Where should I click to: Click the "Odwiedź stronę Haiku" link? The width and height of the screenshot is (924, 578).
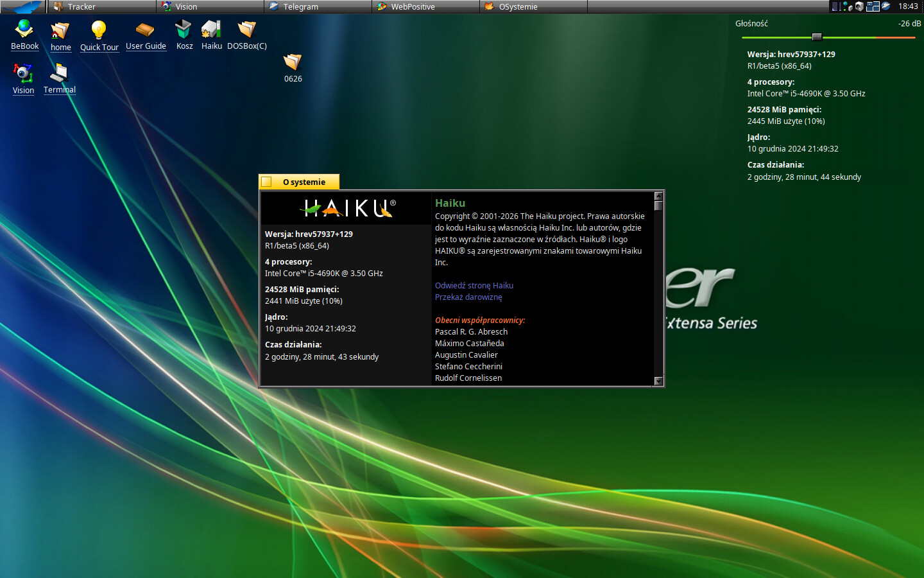[x=474, y=286]
